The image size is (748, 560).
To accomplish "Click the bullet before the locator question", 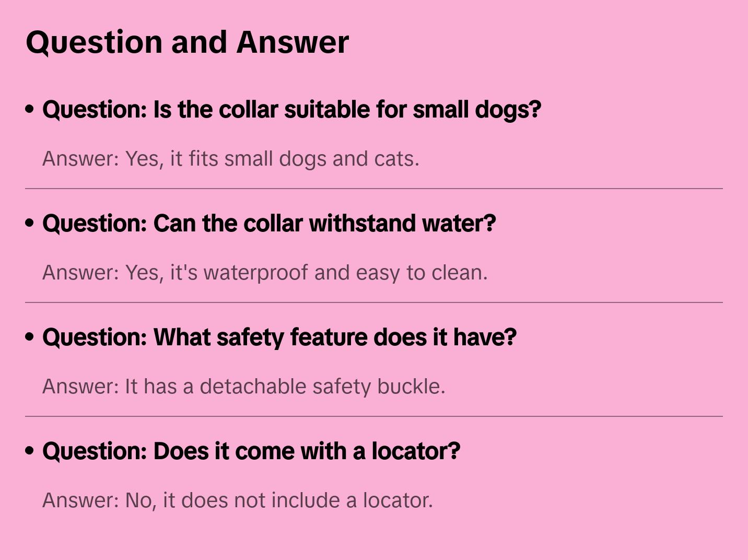I will click(x=30, y=451).
